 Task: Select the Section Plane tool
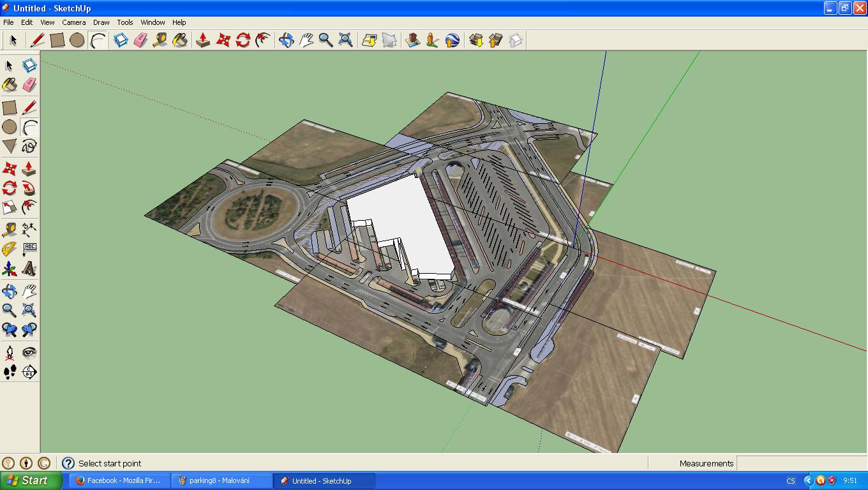pos(29,372)
